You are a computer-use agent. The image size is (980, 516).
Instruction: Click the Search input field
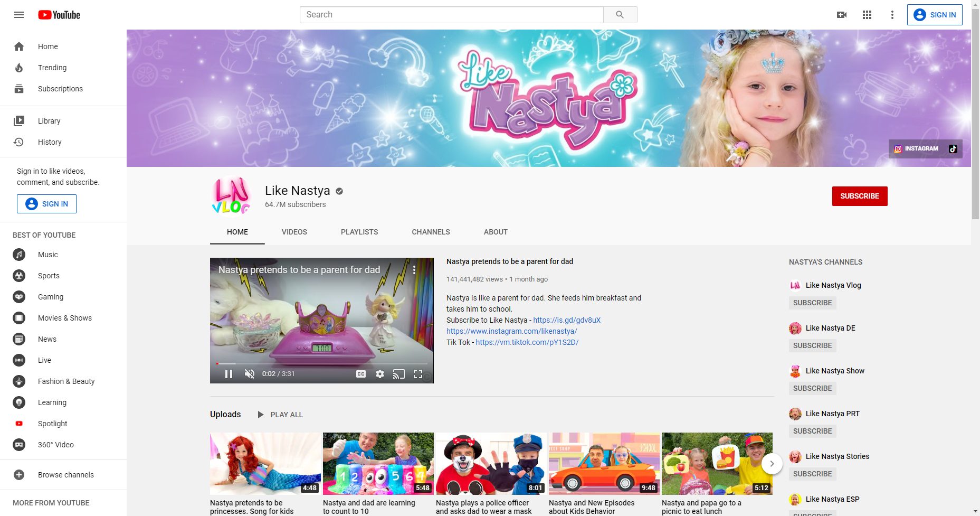pyautogui.click(x=452, y=15)
